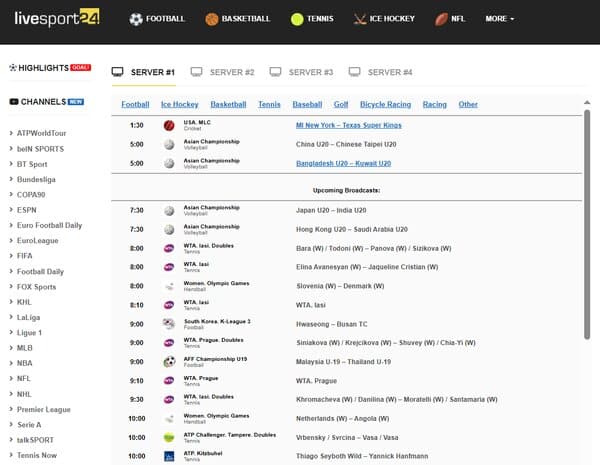Click the livesport24 logo
Screen dimensions: 600x465
(57, 18)
